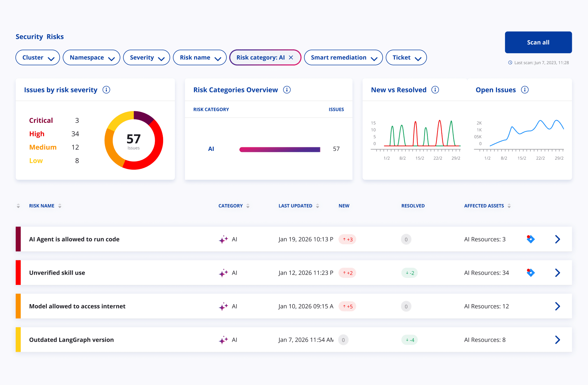Click Jira ticket icon on AI Agent row
588x385 pixels.
(x=531, y=239)
